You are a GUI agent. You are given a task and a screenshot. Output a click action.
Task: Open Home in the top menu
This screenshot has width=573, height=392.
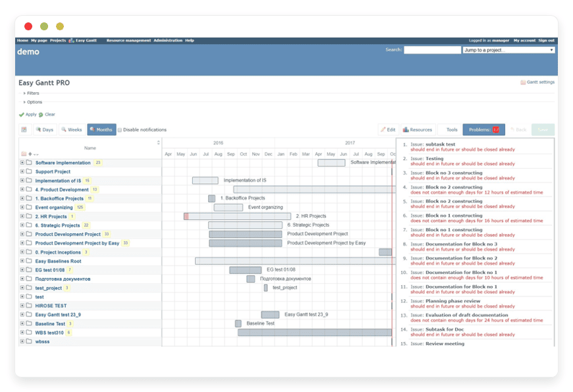(22, 41)
